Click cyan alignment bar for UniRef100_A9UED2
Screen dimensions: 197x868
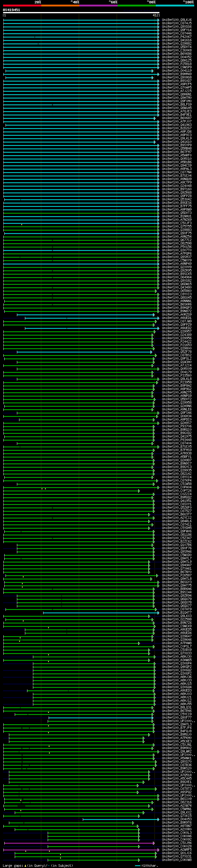[x=92, y=329]
